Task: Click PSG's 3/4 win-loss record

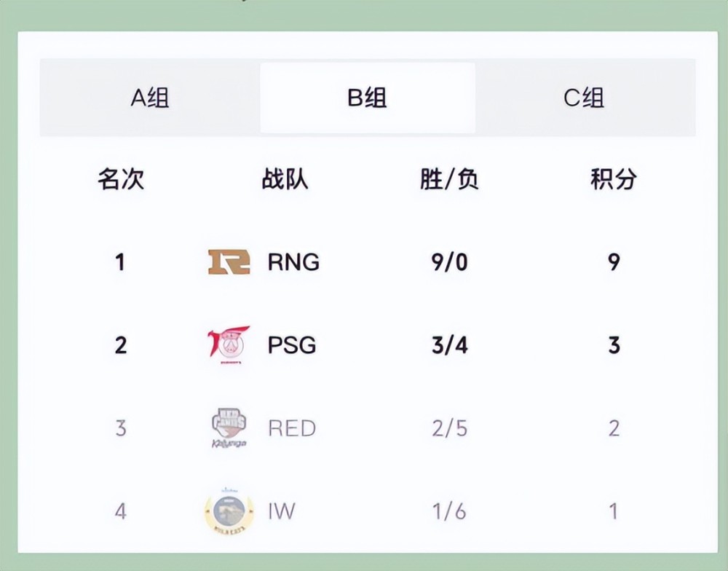Action: click(x=449, y=344)
